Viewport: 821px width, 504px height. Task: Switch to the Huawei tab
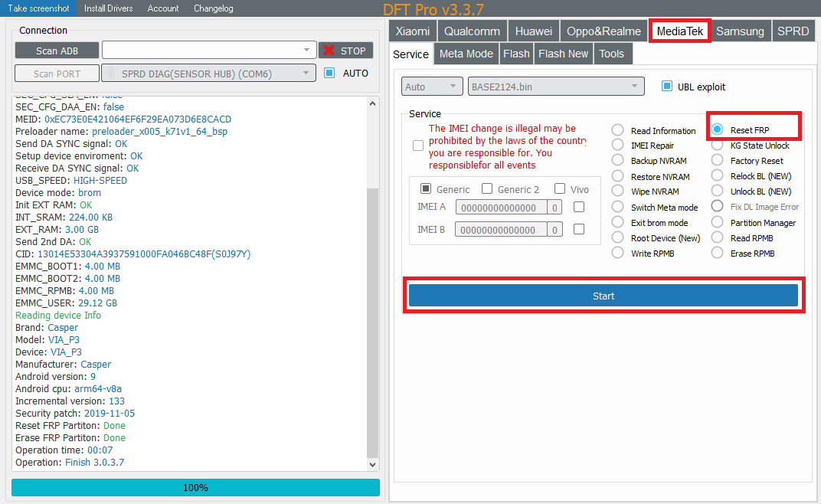(534, 31)
